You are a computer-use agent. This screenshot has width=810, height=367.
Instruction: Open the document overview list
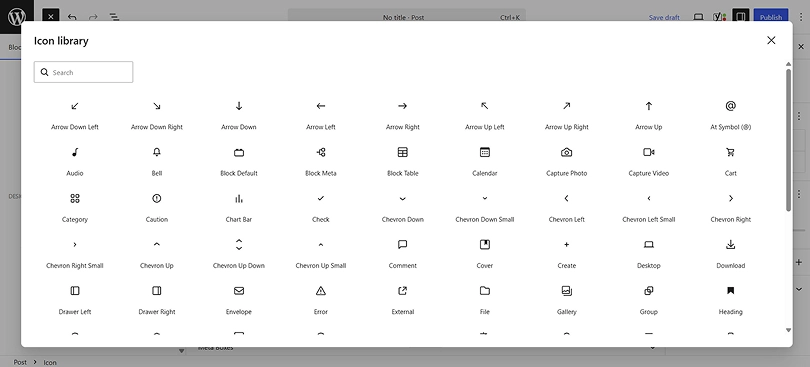[x=114, y=17]
